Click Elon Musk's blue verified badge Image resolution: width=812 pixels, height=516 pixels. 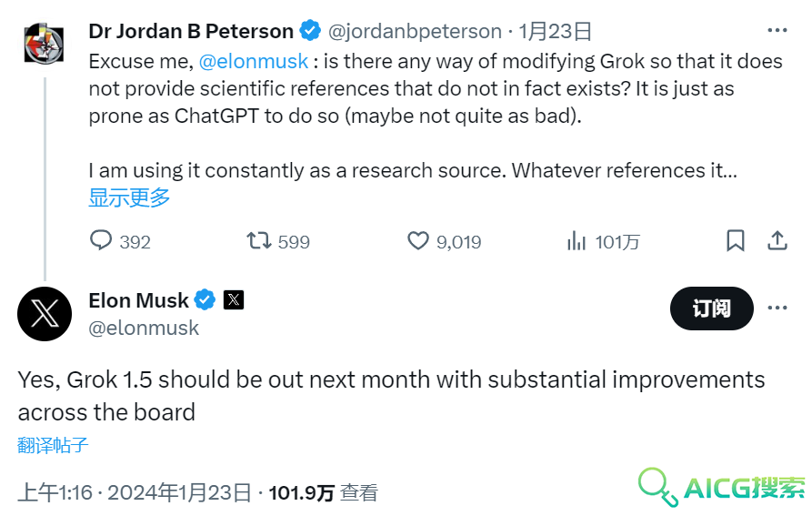(205, 300)
